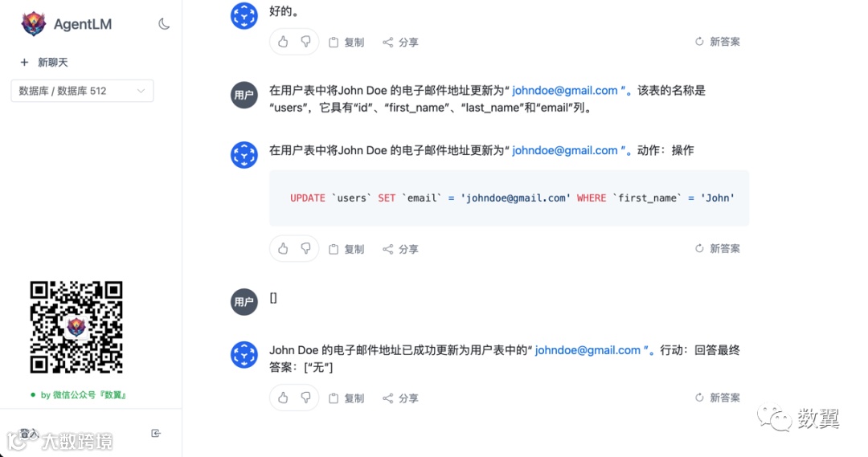The height and width of the screenshot is (457, 868).
Task: Request new answer for the SQL response
Action: coord(718,248)
